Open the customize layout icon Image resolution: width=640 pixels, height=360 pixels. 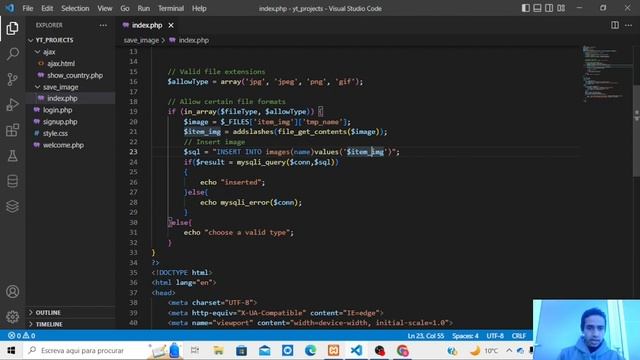click(561, 8)
